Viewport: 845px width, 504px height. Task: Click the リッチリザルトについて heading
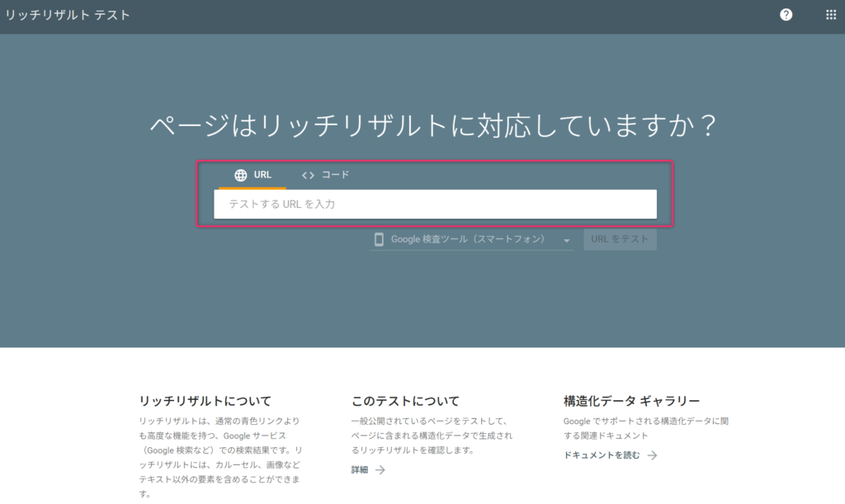pyautogui.click(x=205, y=401)
